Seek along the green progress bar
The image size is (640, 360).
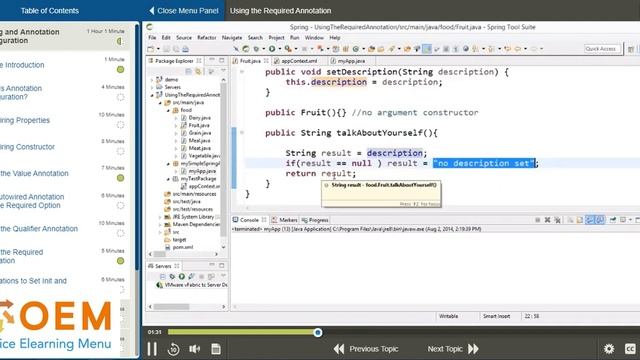coord(242,332)
